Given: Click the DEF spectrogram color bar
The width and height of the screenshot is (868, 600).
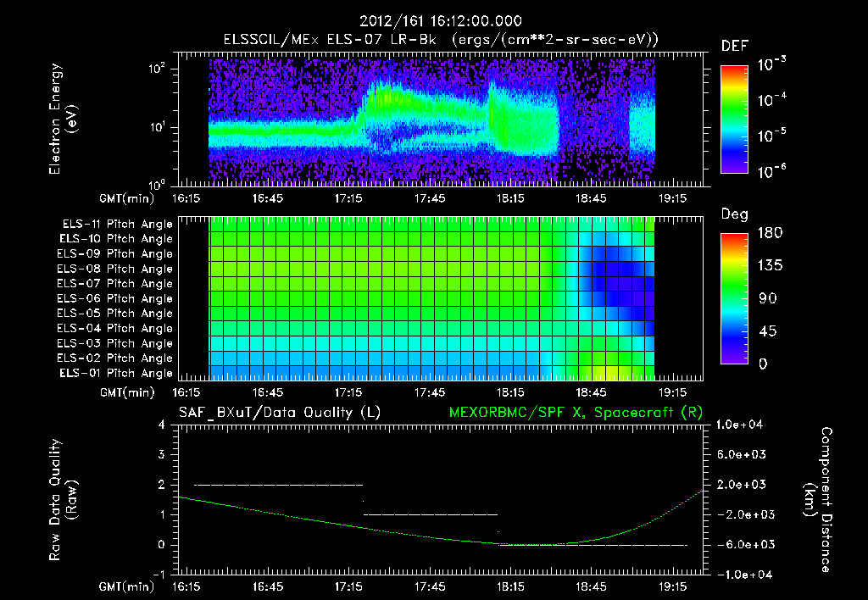Looking at the screenshot, I should (735, 119).
